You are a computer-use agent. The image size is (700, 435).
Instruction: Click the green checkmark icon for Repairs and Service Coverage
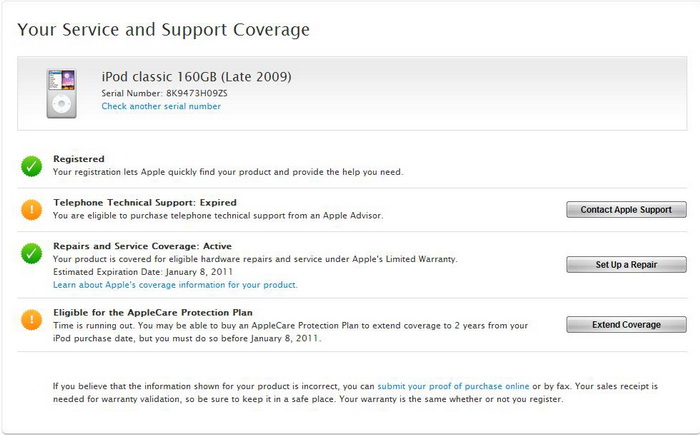pyautogui.click(x=32, y=253)
